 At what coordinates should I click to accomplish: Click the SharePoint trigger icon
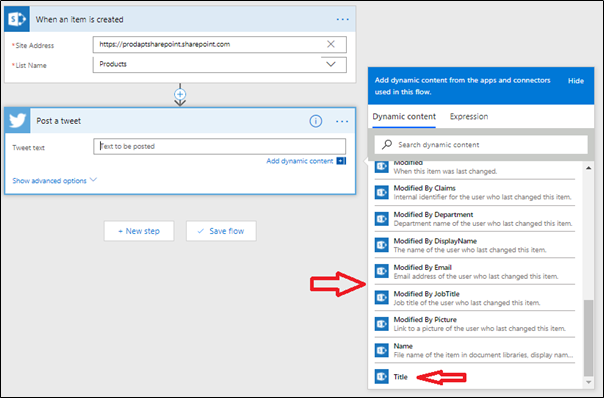(x=17, y=19)
